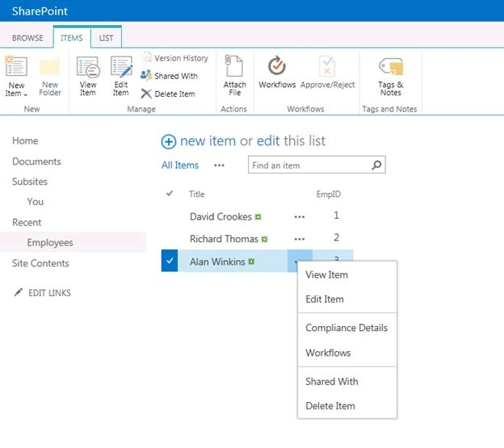Click the search magnifier icon

pos(376,165)
